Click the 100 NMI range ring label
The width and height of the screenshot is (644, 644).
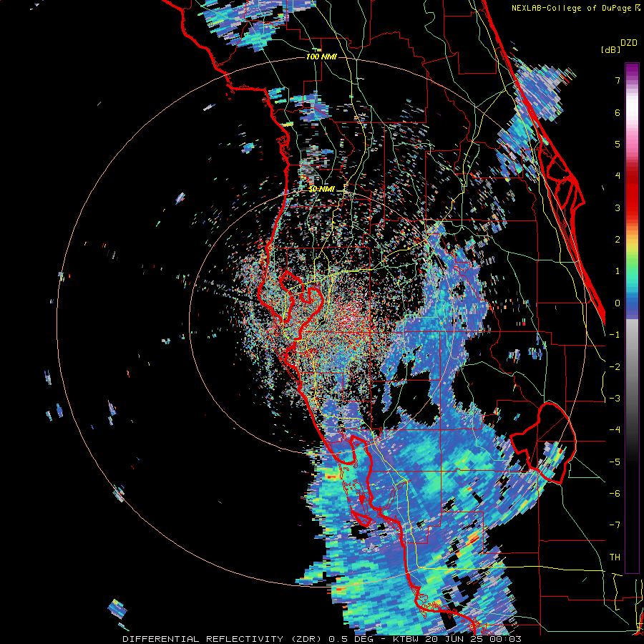pyautogui.click(x=321, y=57)
